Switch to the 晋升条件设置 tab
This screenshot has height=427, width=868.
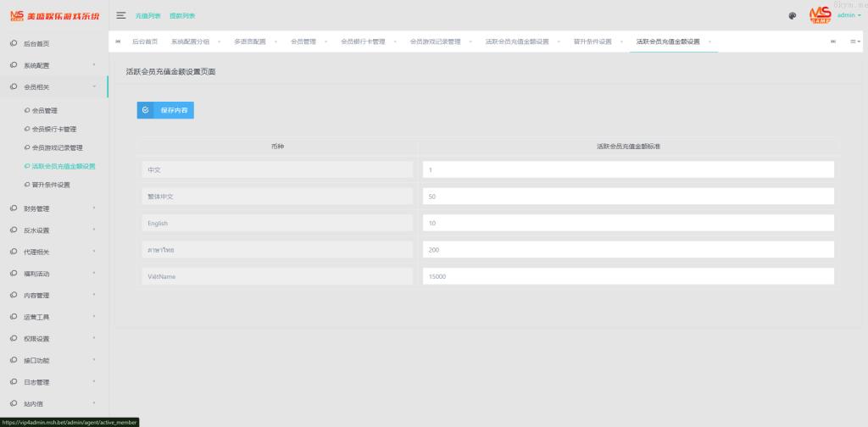tap(592, 42)
